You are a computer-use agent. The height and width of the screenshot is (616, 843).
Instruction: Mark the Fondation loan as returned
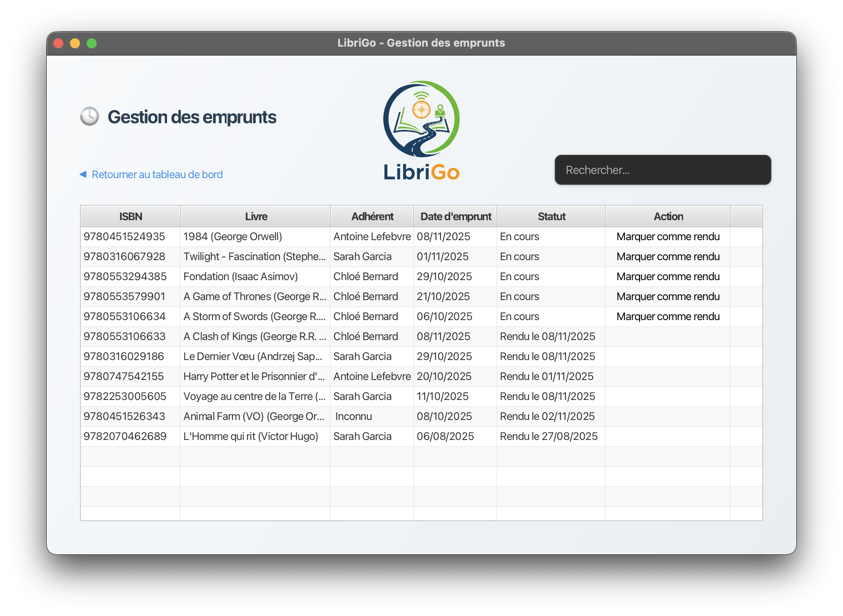(x=668, y=277)
